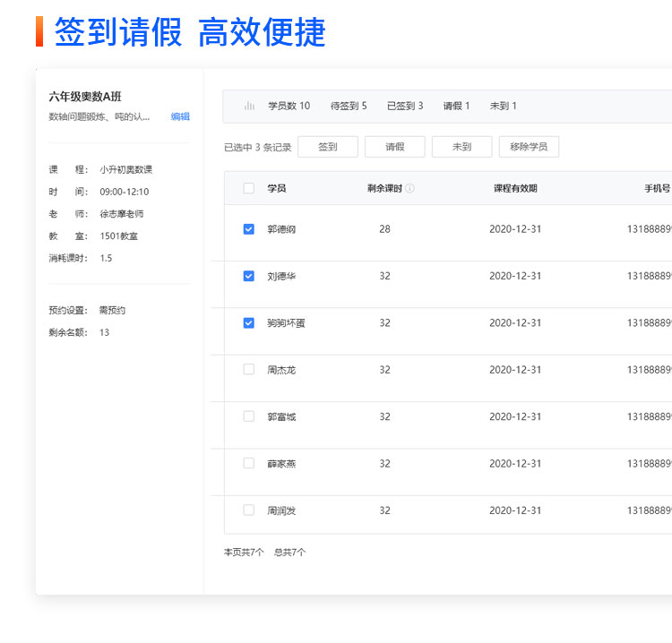Image resolution: width=672 pixels, height=643 pixels.
Task: Select the 待签到 5 filter
Action: coord(349,106)
